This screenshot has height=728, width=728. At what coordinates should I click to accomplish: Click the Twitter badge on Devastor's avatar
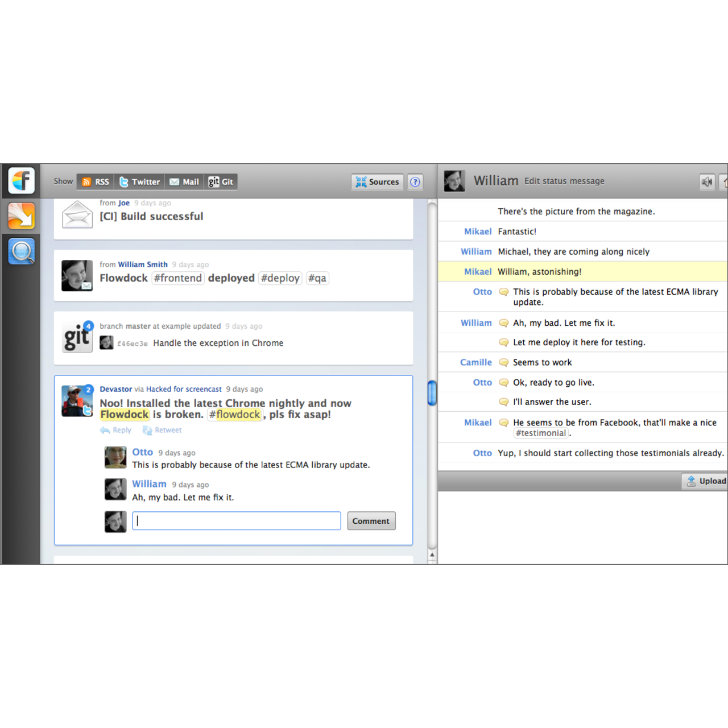pos(88,411)
